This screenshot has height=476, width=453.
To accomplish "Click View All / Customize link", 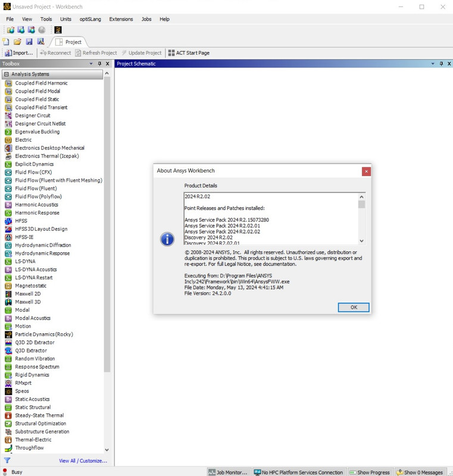I will click(83, 461).
